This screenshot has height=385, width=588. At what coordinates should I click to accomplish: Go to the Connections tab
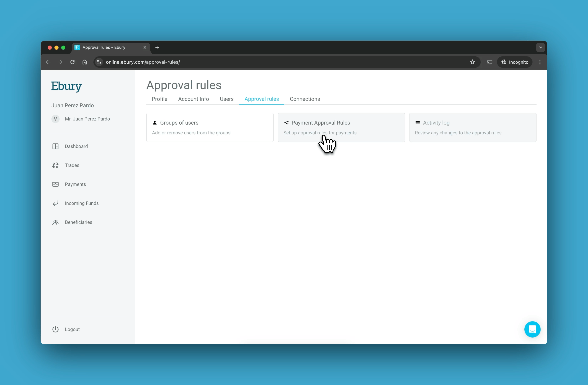305,99
